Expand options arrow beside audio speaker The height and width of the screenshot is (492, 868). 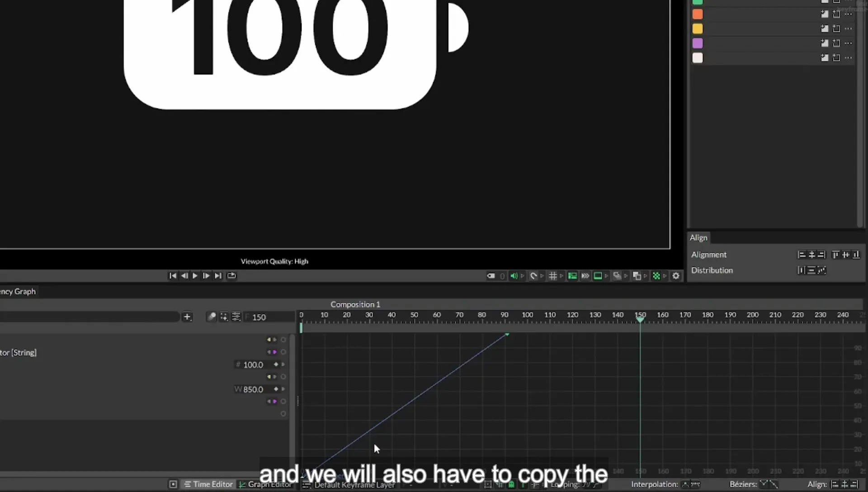coord(523,276)
